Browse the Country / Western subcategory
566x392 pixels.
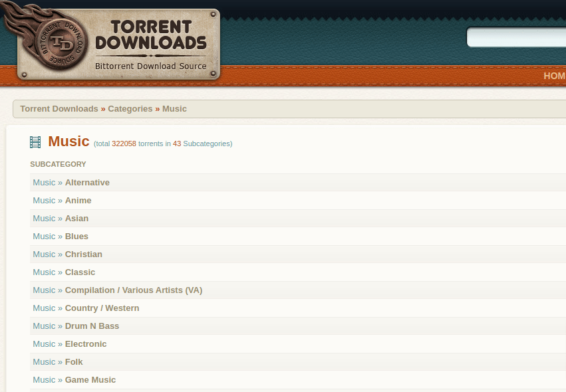point(102,308)
